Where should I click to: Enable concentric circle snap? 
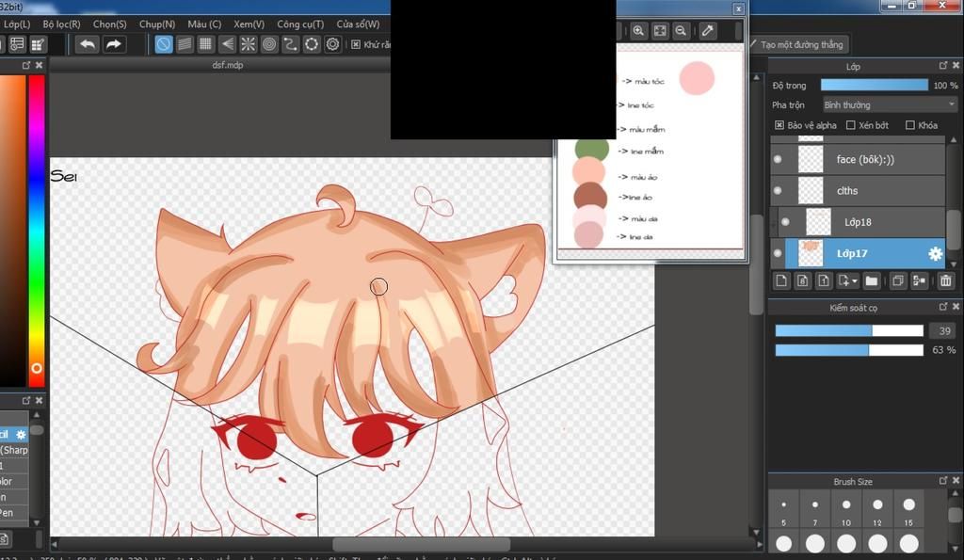269,44
